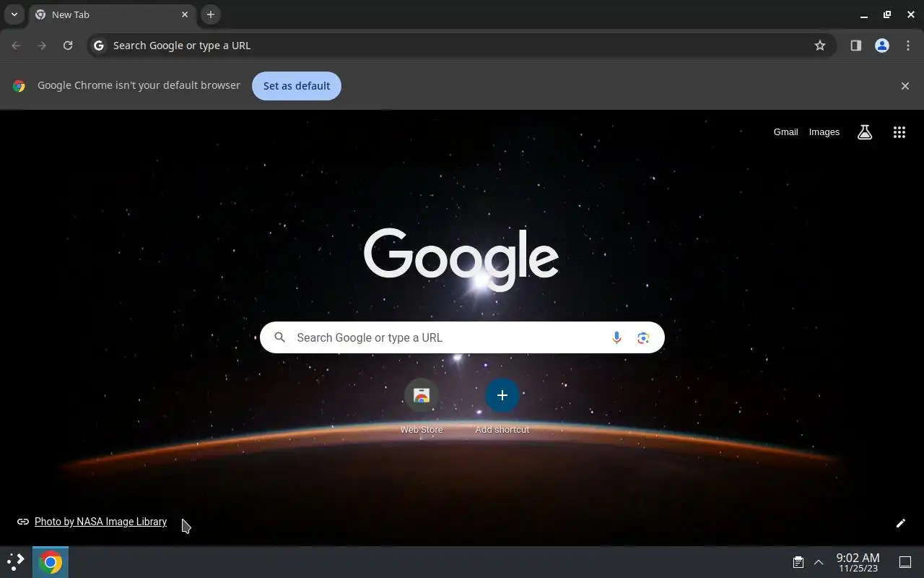The image size is (924, 578).
Task: Search by image with Lens icon
Action: click(643, 337)
